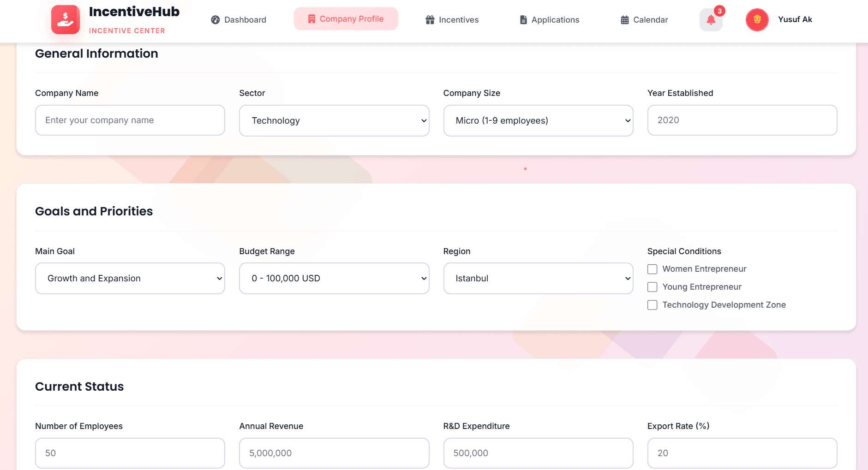Screen dimensions: 868x470
Task: Click the IncentiveHub dollar-hand logo icon
Action: [x=65, y=19]
